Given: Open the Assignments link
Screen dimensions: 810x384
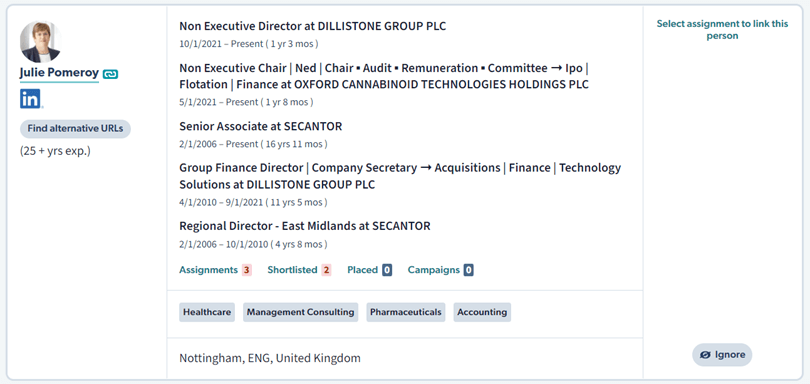Looking at the screenshot, I should click(x=208, y=270).
